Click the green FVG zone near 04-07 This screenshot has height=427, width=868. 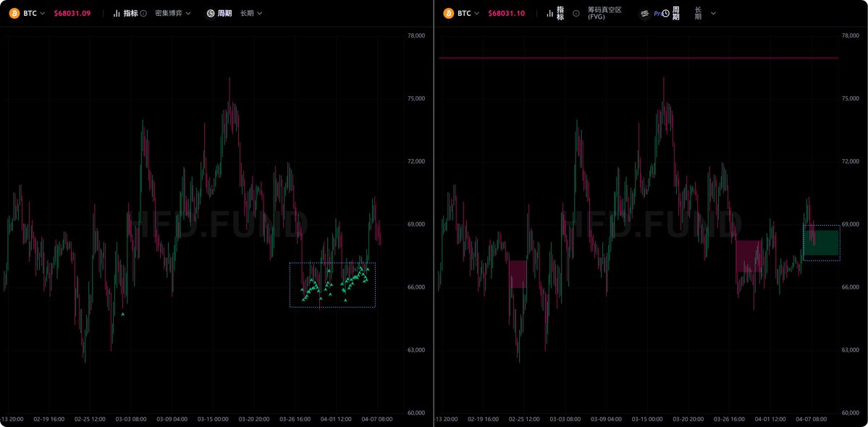tap(822, 243)
